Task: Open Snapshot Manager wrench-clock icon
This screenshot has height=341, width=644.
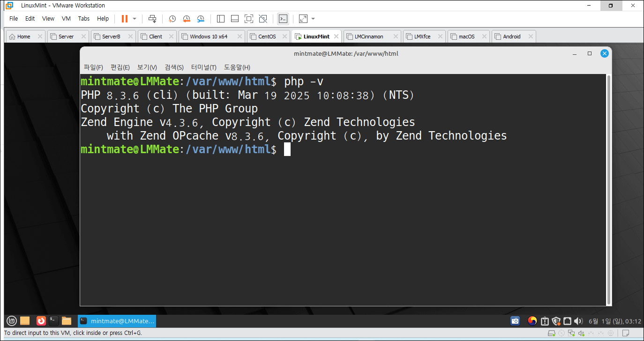Action: pos(201,19)
